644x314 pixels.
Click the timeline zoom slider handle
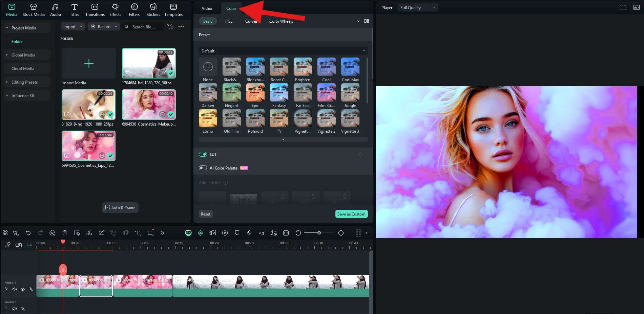(x=319, y=233)
